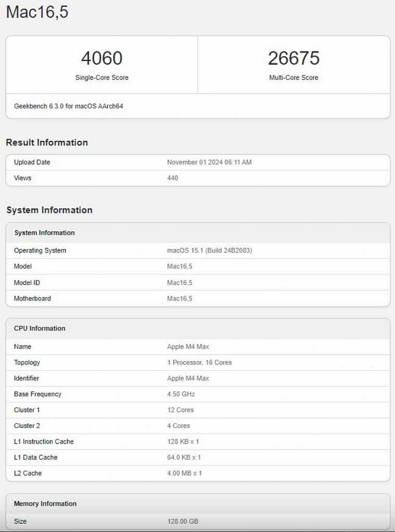The height and width of the screenshot is (532, 395).
Task: Select the 128 KB x 1 value
Action: click(x=183, y=442)
